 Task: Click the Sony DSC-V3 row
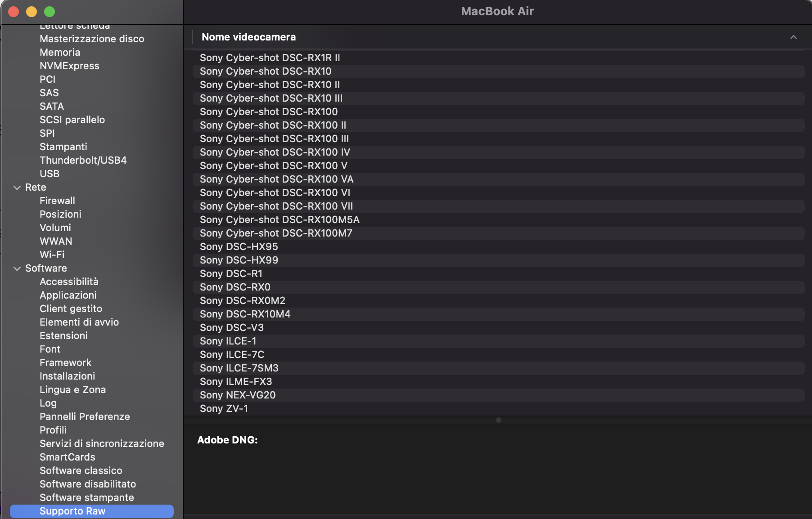(x=498, y=328)
